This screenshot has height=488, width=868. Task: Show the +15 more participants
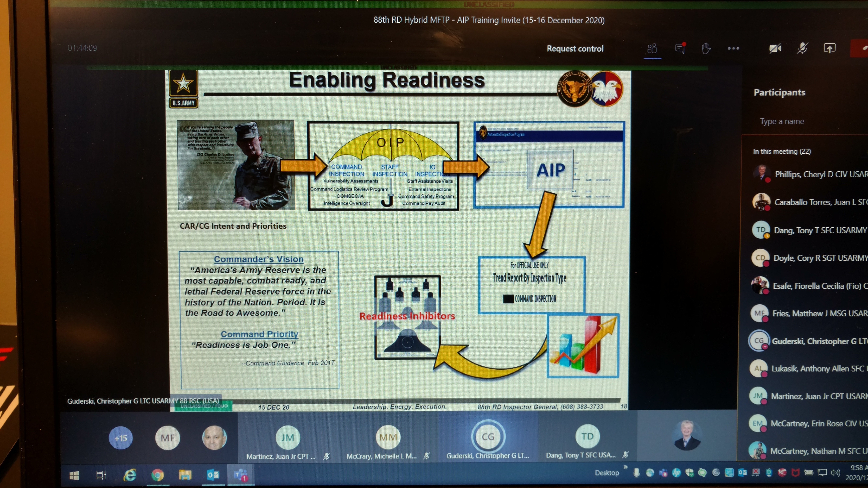[x=121, y=438]
